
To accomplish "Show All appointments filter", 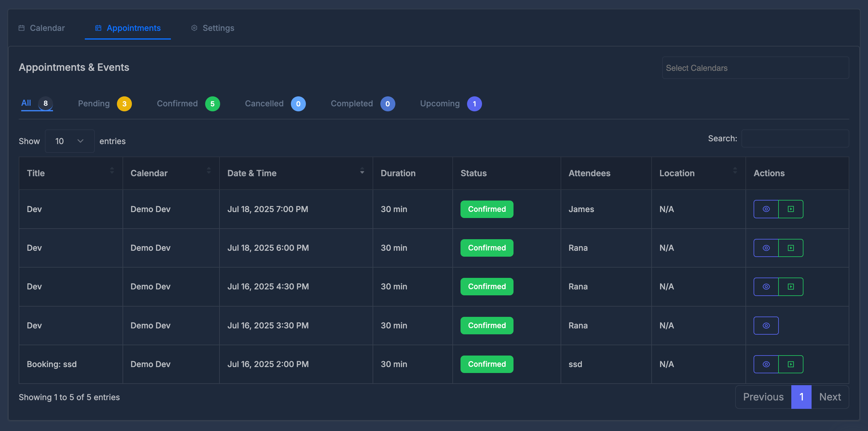I will pos(37,103).
